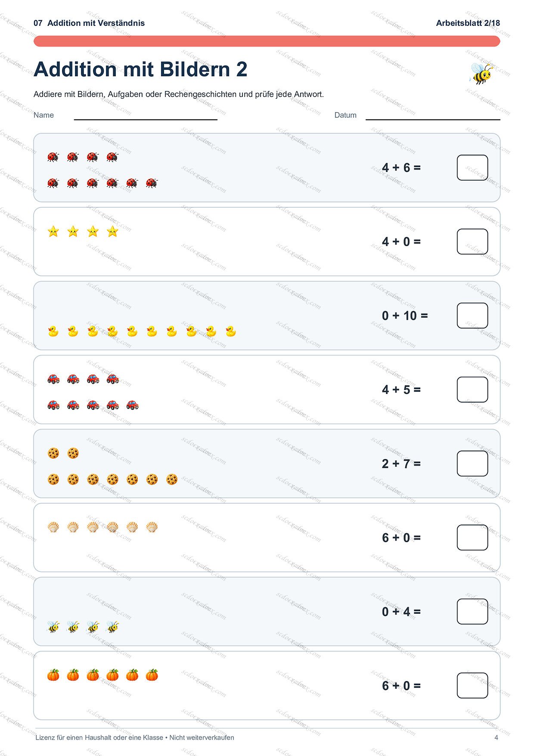
Task: Click the last rubber duck in the row
Action: (231, 331)
